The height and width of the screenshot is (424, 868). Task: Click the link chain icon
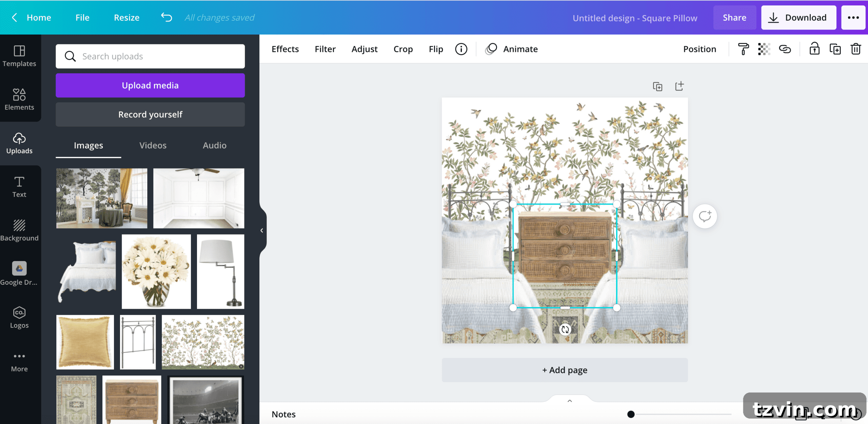click(x=785, y=49)
